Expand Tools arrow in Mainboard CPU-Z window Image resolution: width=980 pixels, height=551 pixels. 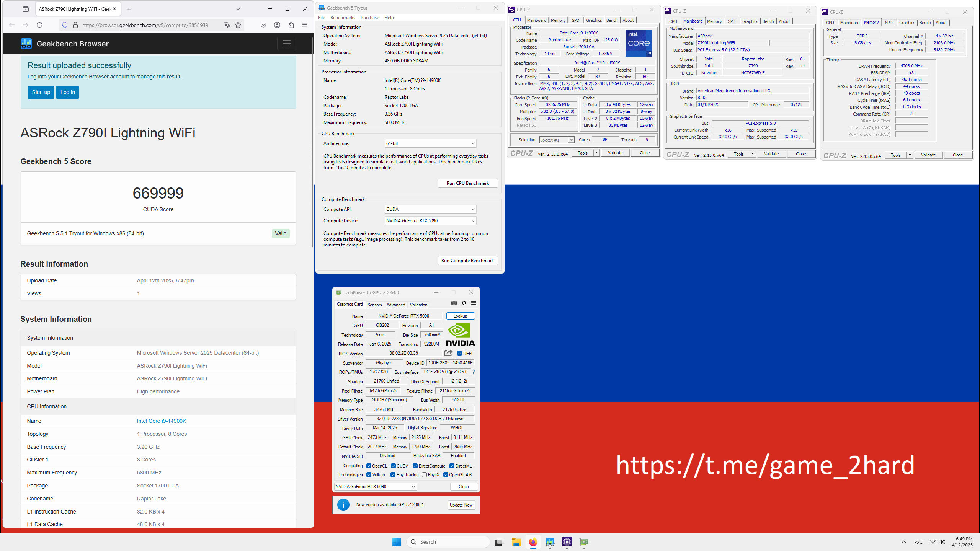(752, 154)
